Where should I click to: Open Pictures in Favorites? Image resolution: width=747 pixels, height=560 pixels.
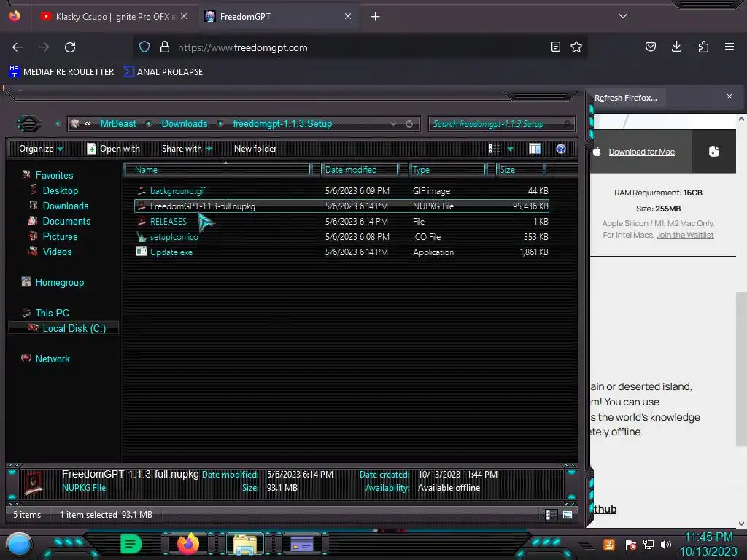[x=60, y=237]
